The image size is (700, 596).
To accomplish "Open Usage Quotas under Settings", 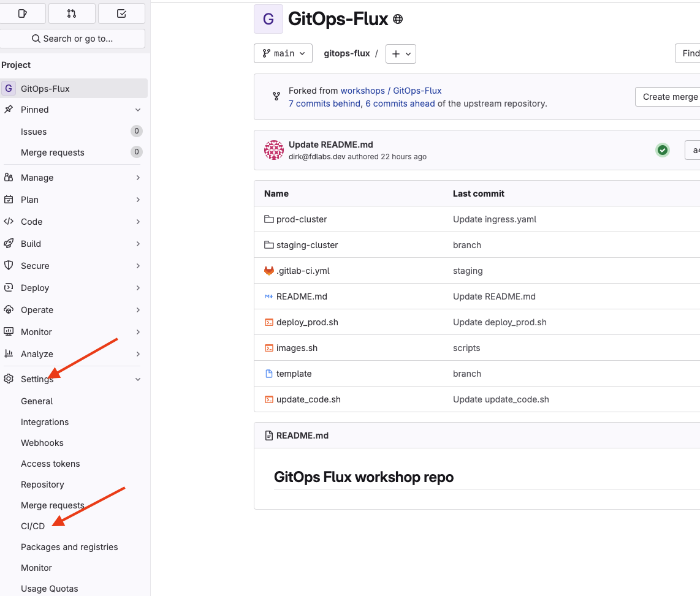I will coord(49,589).
